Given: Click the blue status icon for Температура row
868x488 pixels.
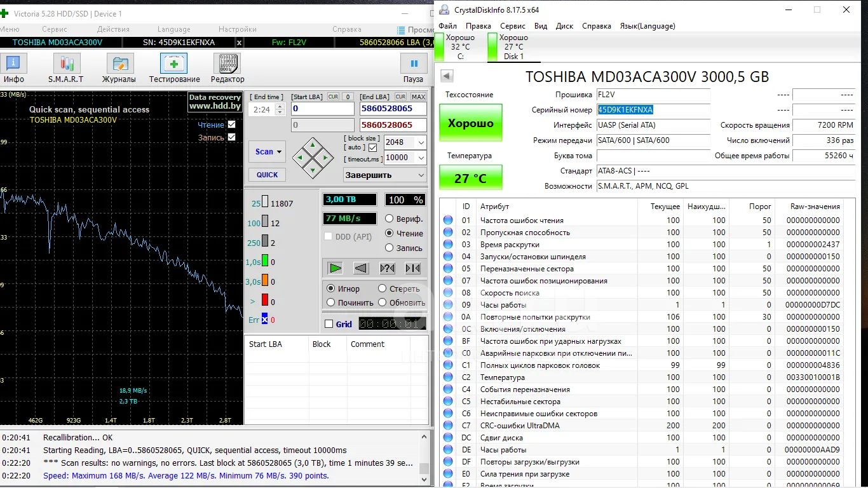Looking at the screenshot, I should (448, 377).
